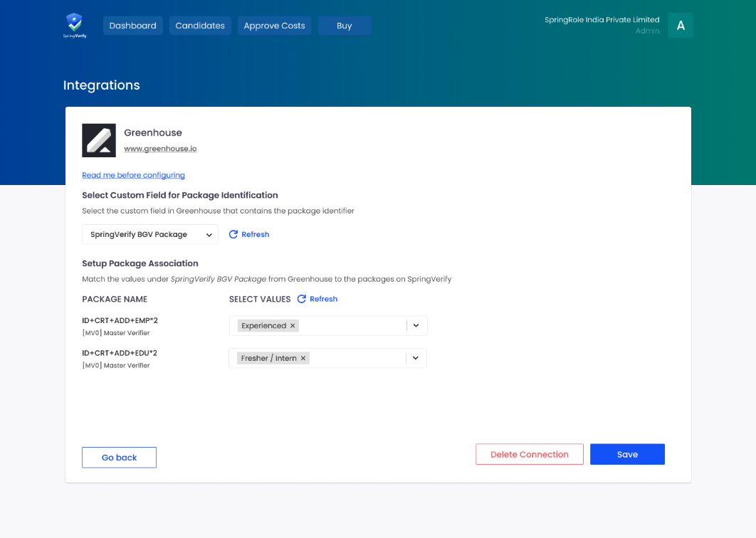Image resolution: width=756 pixels, height=538 pixels.
Task: Click the Greenhouse title text
Action: point(153,132)
